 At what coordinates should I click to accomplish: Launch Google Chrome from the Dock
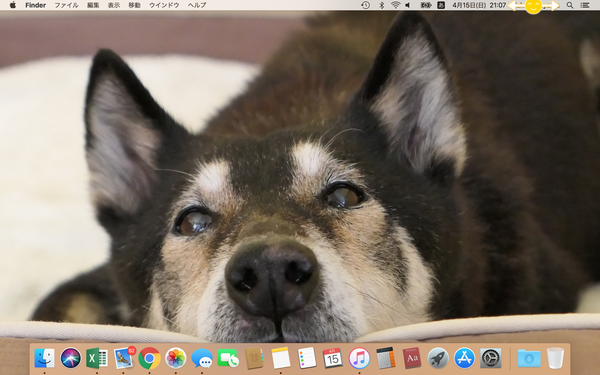click(x=150, y=359)
